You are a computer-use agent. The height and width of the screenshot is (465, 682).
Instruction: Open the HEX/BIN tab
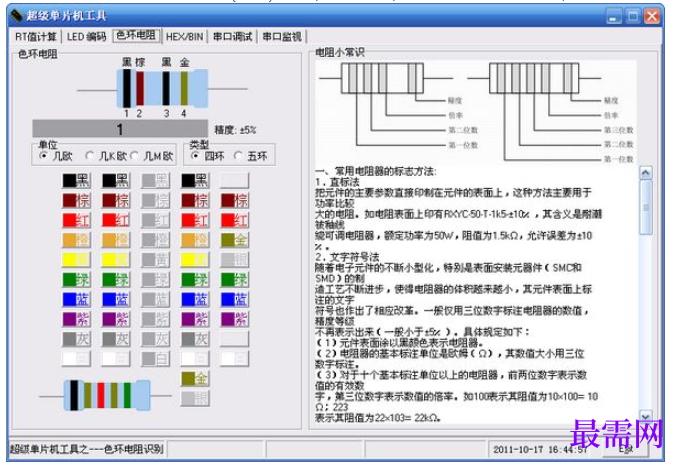click(x=184, y=37)
